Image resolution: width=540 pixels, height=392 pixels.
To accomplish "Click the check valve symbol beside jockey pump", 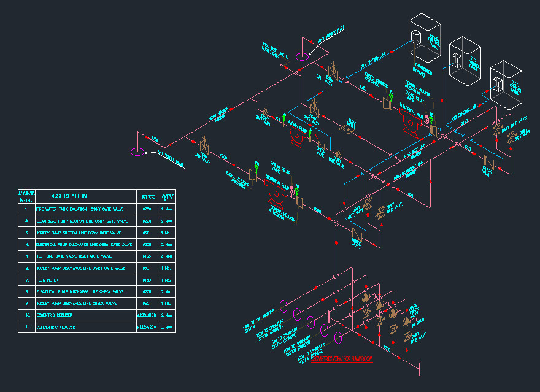I will tap(321, 145).
